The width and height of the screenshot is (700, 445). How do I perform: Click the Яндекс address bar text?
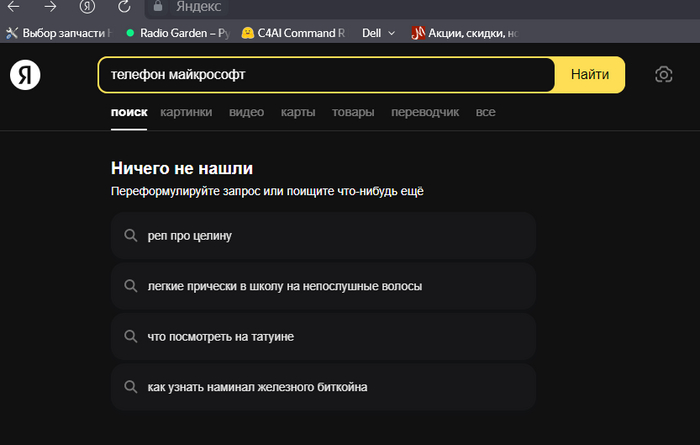198,6
